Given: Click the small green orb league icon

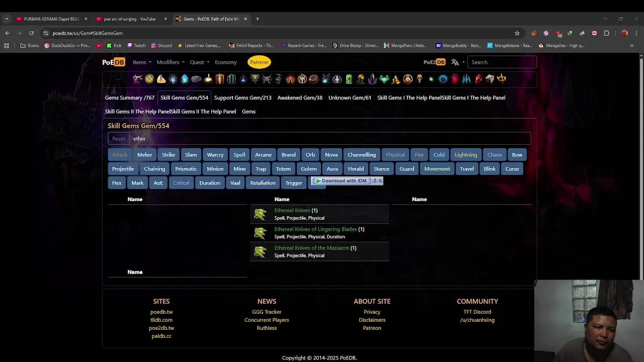Looking at the screenshot, I should (x=431, y=79).
